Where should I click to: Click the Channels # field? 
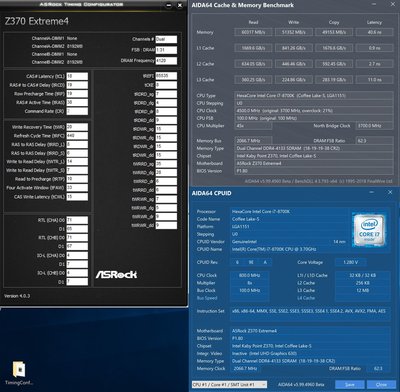(x=166, y=39)
